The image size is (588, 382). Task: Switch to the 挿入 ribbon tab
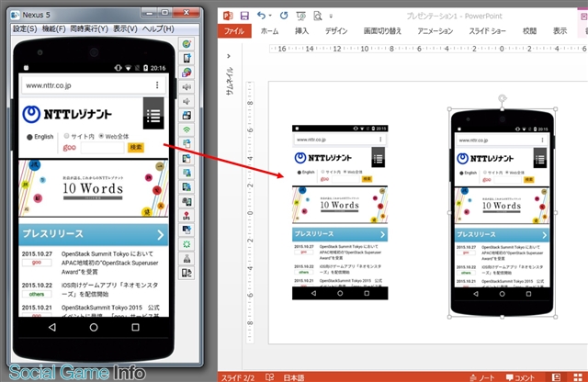click(x=302, y=31)
